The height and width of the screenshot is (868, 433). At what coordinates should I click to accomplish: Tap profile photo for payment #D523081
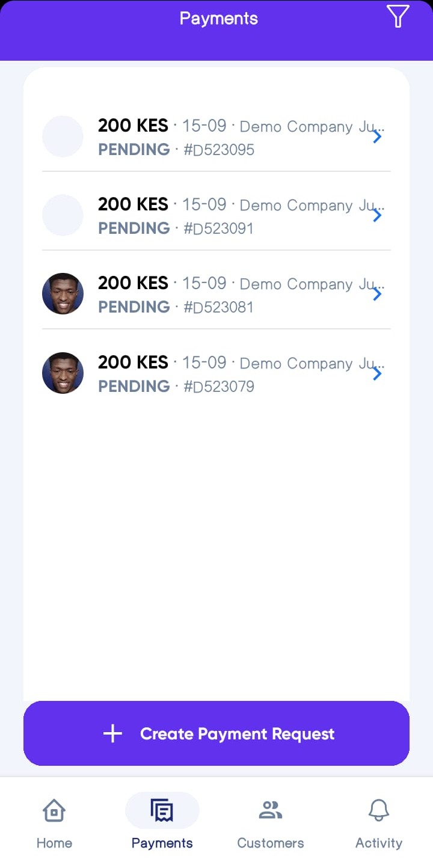point(63,294)
